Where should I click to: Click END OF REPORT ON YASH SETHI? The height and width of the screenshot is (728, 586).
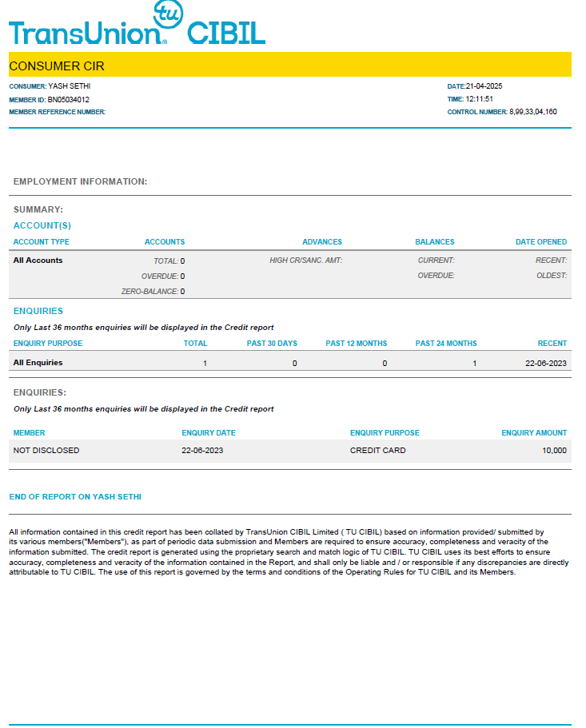point(75,497)
